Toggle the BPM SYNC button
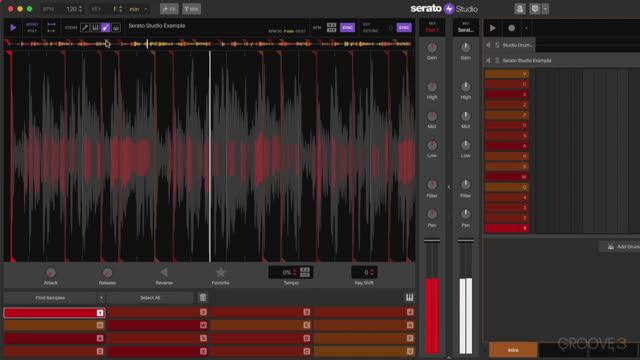640x360 pixels. (x=347, y=27)
